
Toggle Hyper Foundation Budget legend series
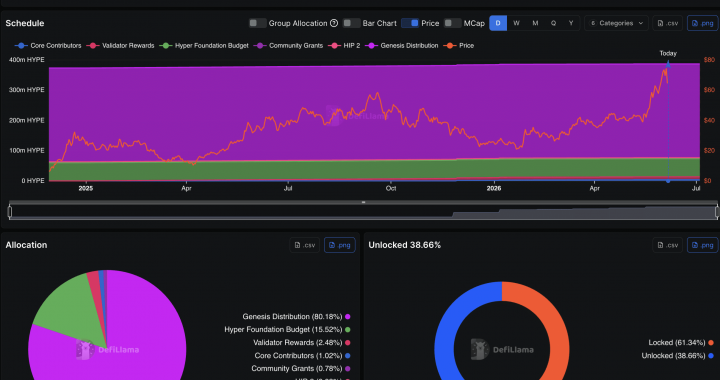(x=204, y=45)
